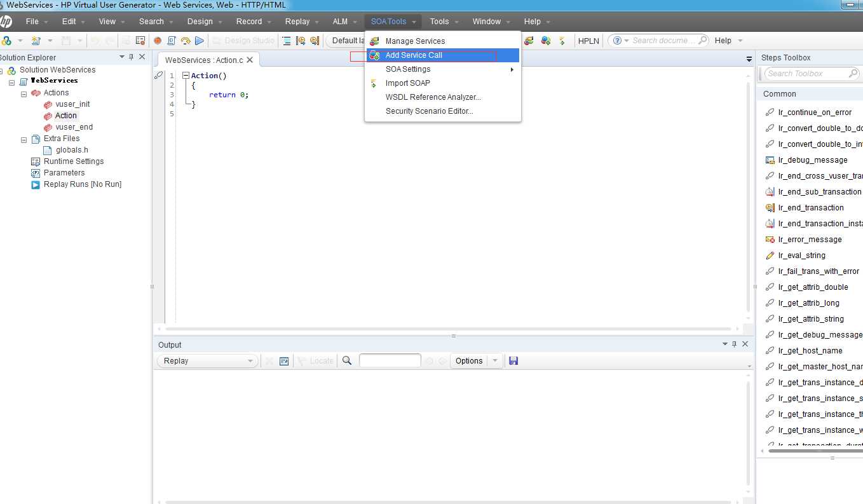The width and height of the screenshot is (863, 504).
Task: Open the editor tab list dropdown
Action: pyautogui.click(x=749, y=58)
